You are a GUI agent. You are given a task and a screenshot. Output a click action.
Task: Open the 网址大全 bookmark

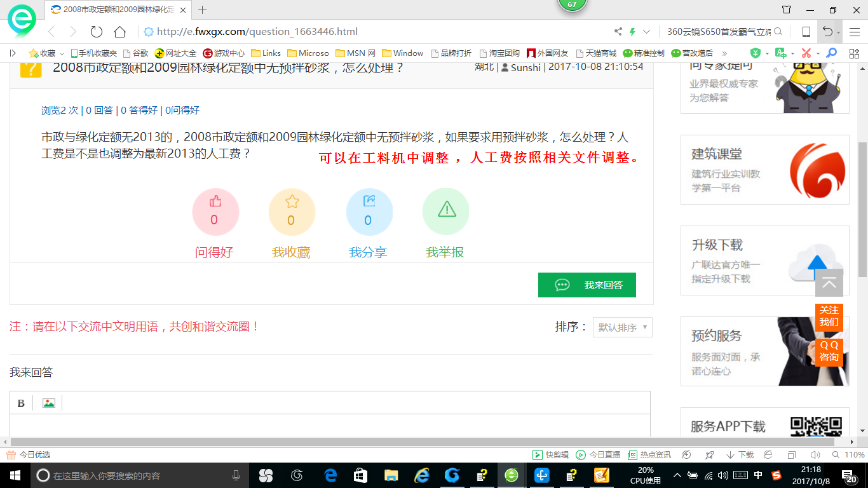176,53
